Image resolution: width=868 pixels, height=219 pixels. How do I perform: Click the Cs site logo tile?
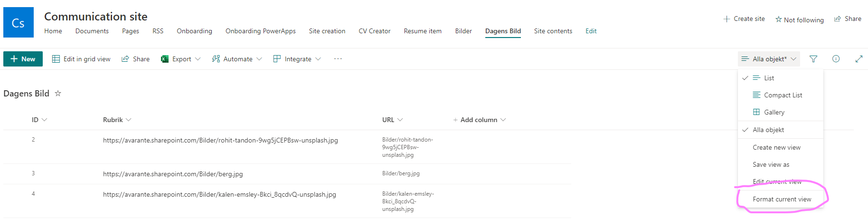tap(19, 22)
